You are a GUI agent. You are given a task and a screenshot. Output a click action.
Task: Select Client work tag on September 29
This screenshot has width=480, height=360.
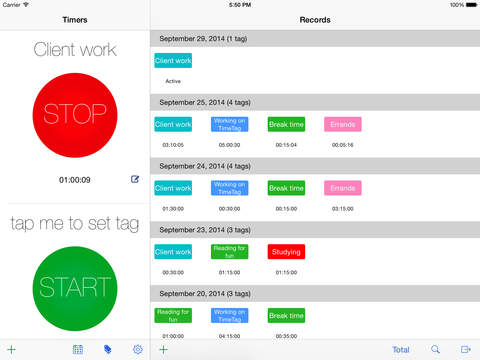173,60
